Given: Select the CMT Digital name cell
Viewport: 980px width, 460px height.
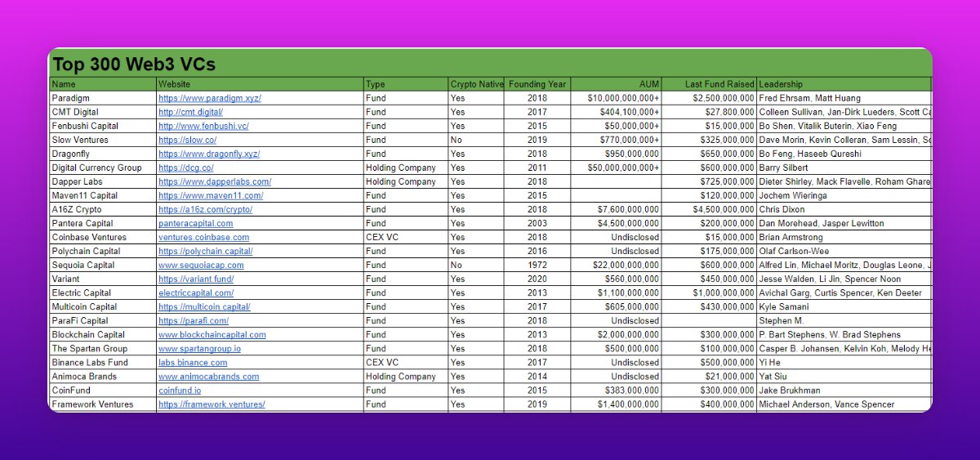Looking at the screenshot, I should tap(103, 112).
